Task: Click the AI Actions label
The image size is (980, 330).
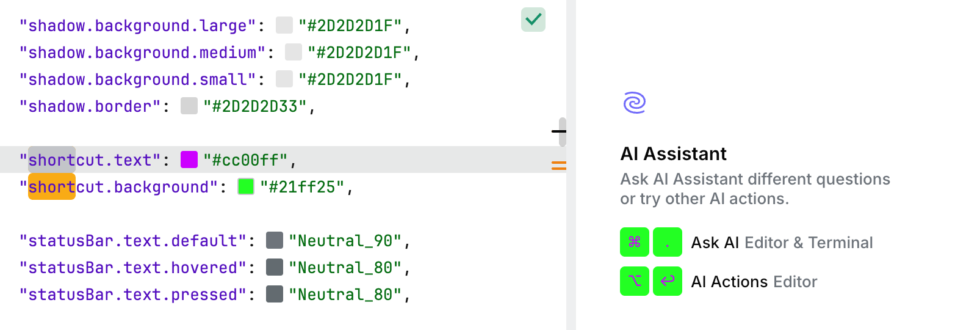Action: [729, 282]
